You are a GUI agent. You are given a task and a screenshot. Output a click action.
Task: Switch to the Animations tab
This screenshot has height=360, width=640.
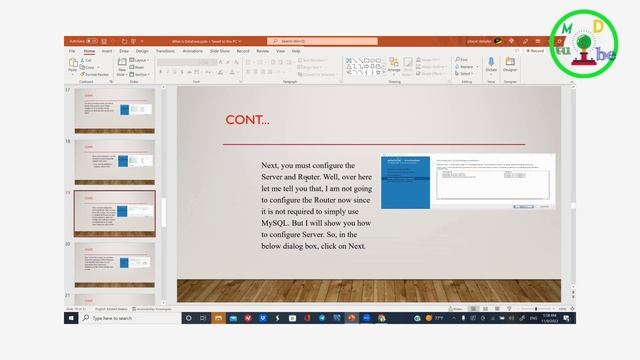point(192,51)
